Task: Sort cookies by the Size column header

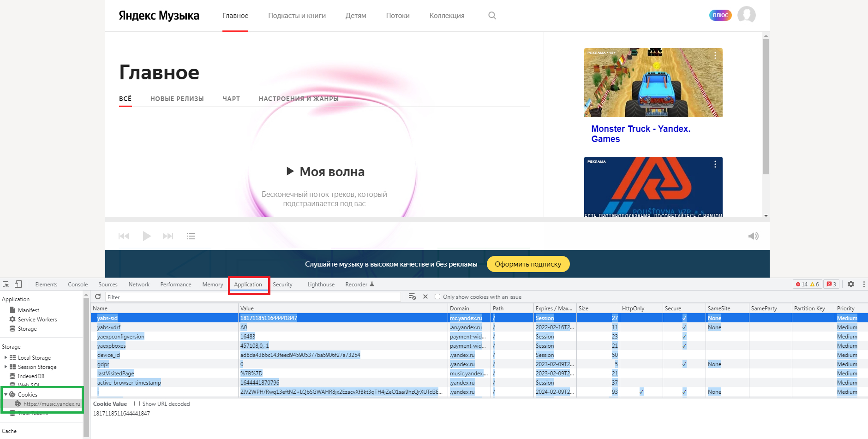Action: coord(598,308)
